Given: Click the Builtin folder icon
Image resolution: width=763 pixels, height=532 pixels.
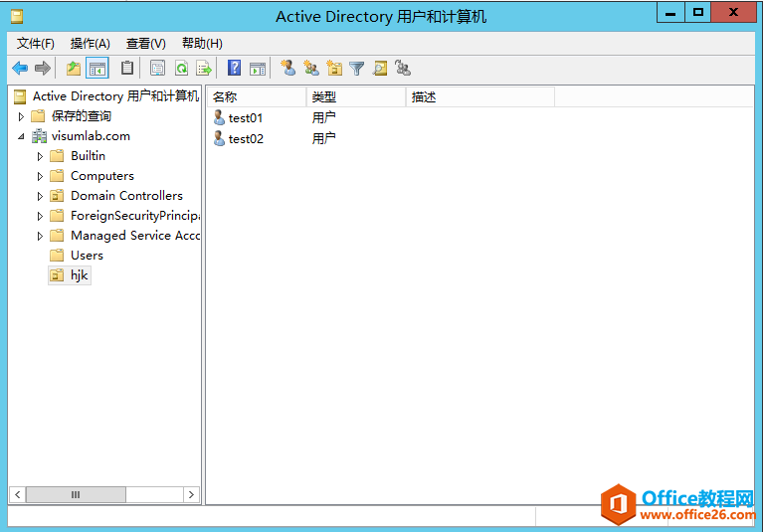Looking at the screenshot, I should tap(57, 155).
